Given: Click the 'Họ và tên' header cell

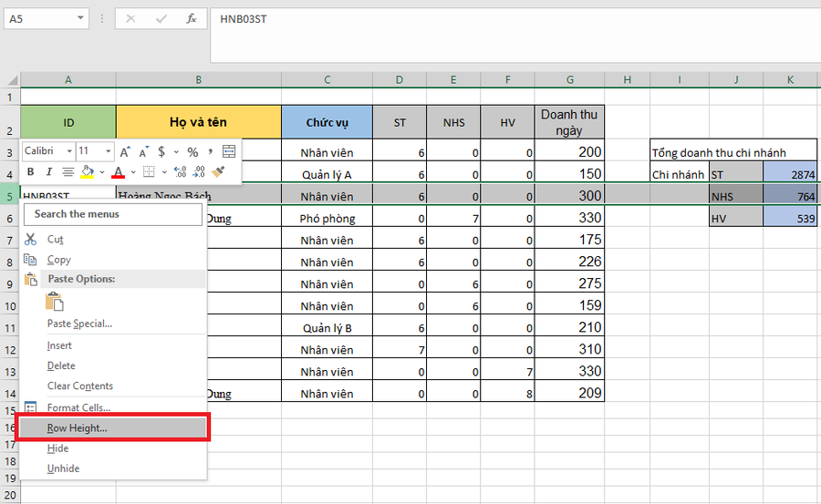Looking at the screenshot, I should [x=199, y=122].
